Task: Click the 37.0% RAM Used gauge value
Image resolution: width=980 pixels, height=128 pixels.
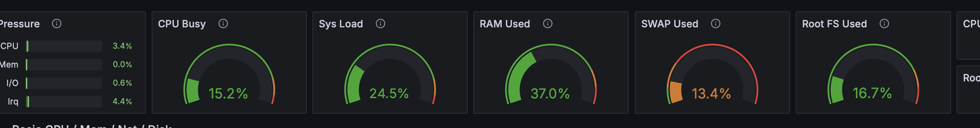Action: click(x=550, y=93)
